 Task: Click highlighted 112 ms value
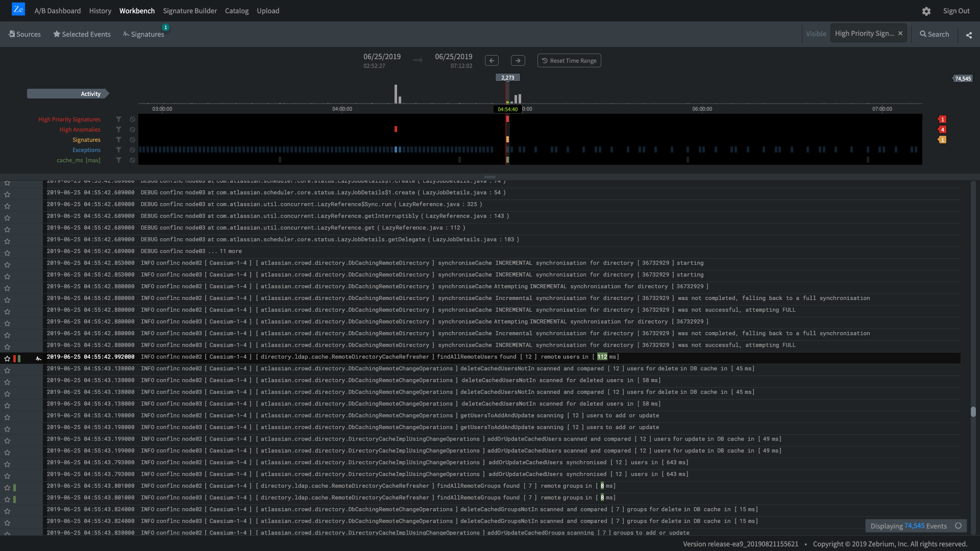point(602,357)
